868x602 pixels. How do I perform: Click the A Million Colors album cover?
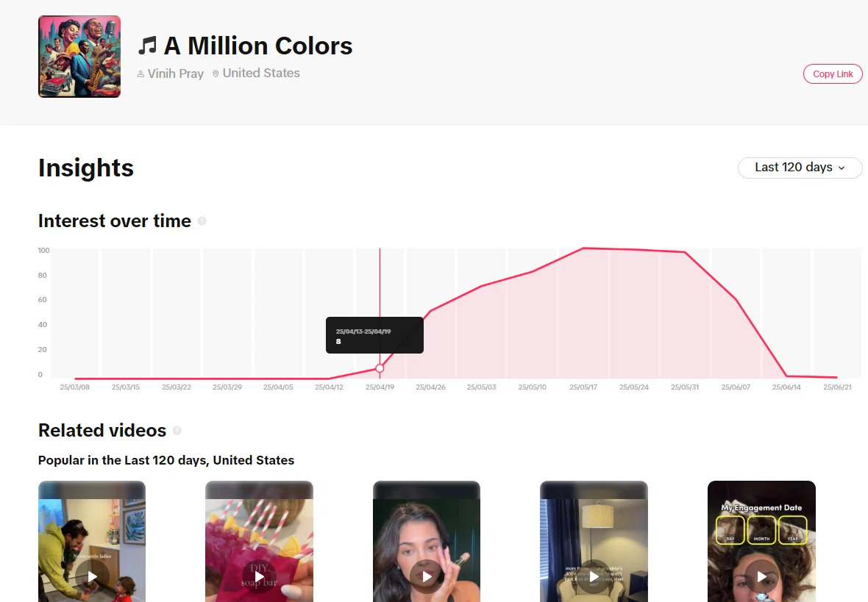coord(79,57)
